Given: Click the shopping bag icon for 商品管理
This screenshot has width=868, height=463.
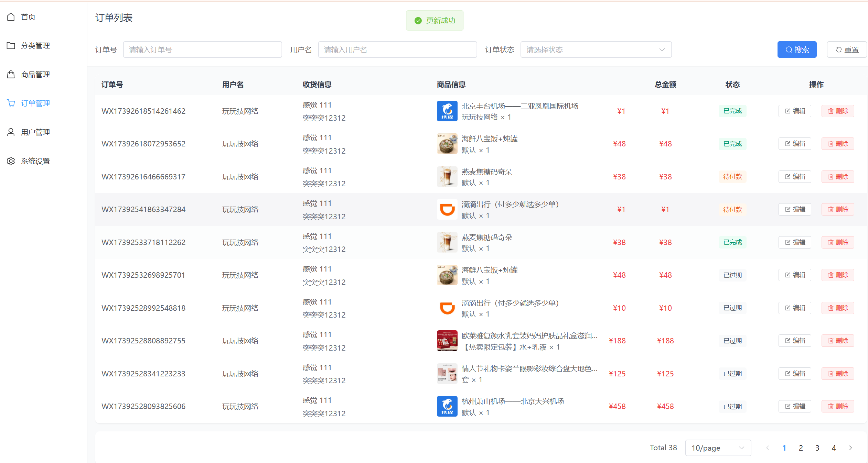Looking at the screenshot, I should [11, 75].
